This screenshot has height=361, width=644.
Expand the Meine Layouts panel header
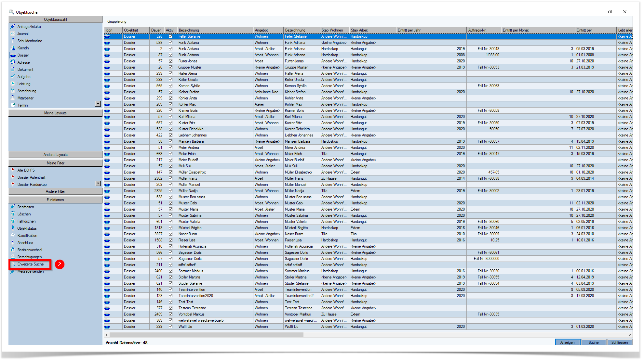tap(55, 113)
